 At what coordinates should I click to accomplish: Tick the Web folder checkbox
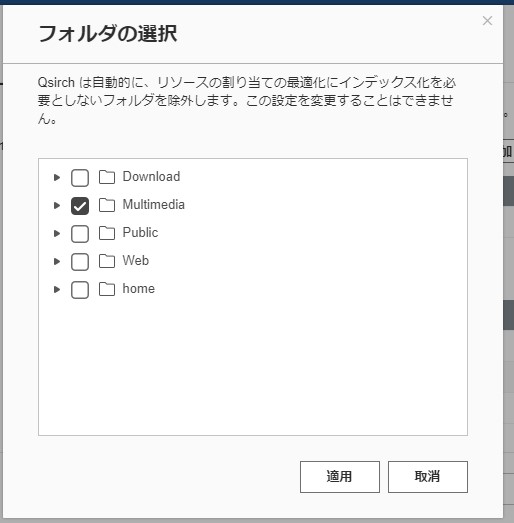[x=80, y=262]
